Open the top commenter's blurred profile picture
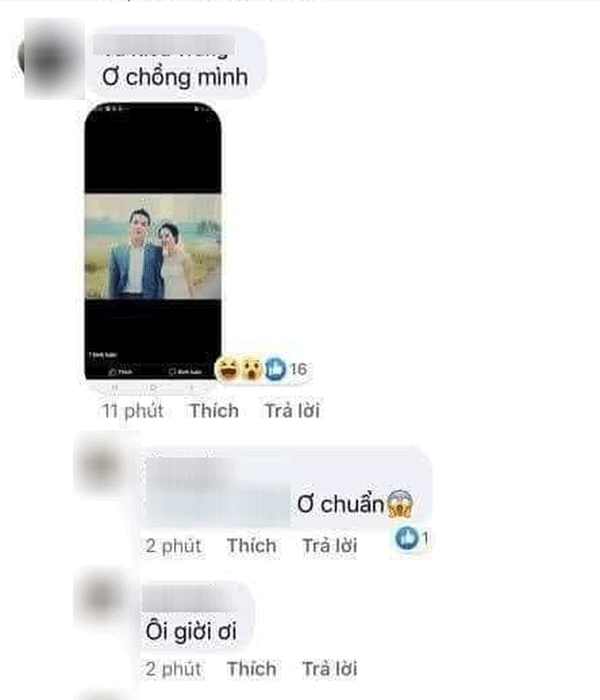The width and height of the screenshot is (600, 700). [51, 58]
